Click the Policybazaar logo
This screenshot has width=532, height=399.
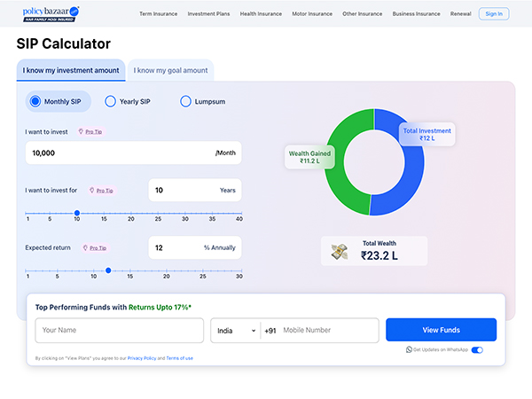coord(50,12)
